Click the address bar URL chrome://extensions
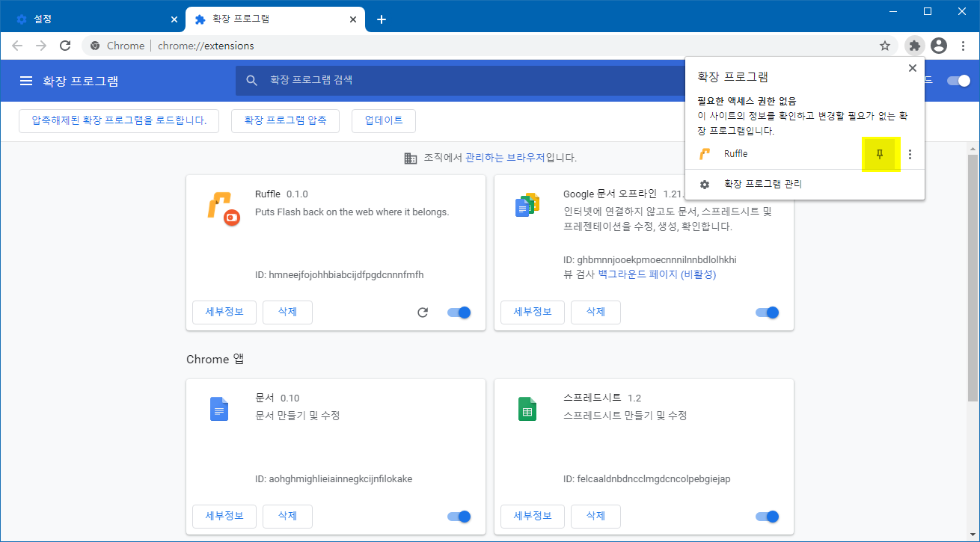Viewport: 980px width, 542px height. [x=206, y=46]
